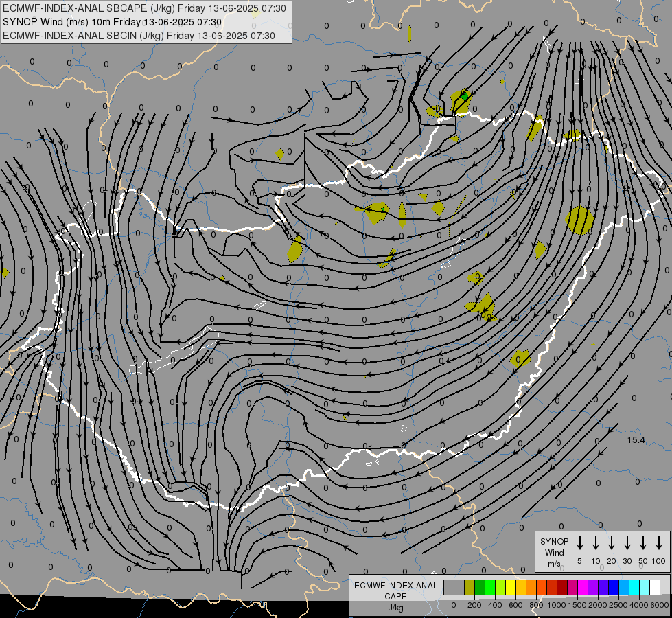Image resolution: width=672 pixels, height=618 pixels.
Task: Click the '1500' tick label under the colour bar
Action: [x=577, y=605]
